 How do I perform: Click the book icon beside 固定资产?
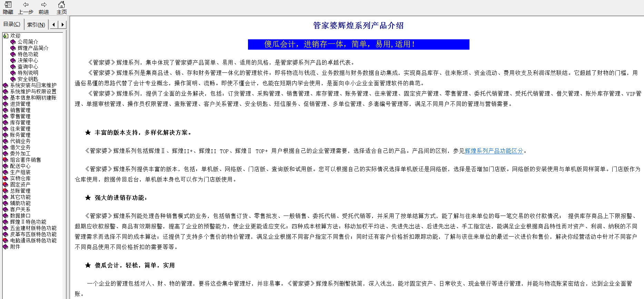pyautogui.click(x=6, y=185)
